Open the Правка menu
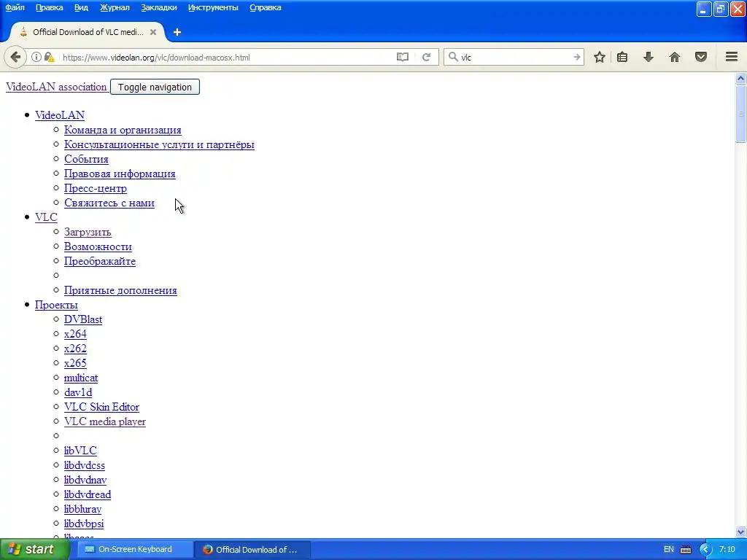Screen dimensions: 747x560 49,7
